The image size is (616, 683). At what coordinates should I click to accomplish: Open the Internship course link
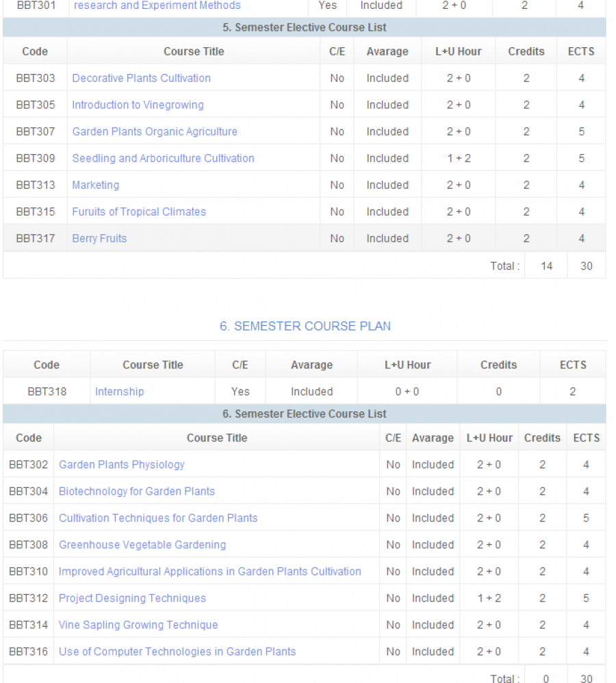[119, 391]
